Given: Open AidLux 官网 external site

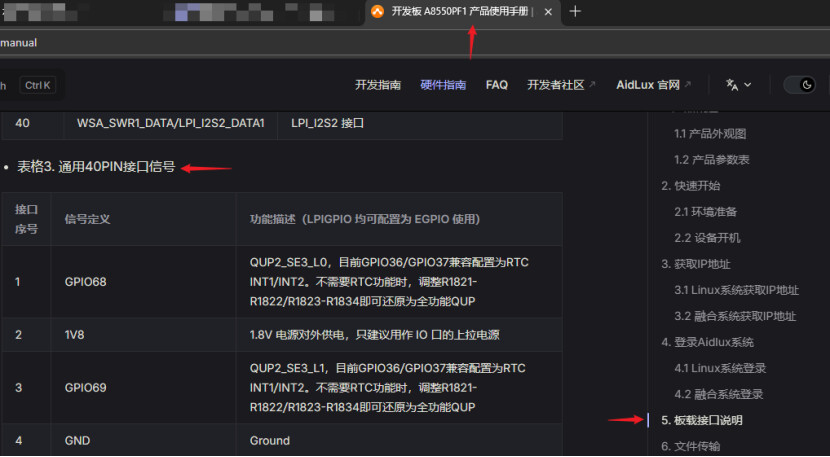Looking at the screenshot, I should (x=654, y=85).
